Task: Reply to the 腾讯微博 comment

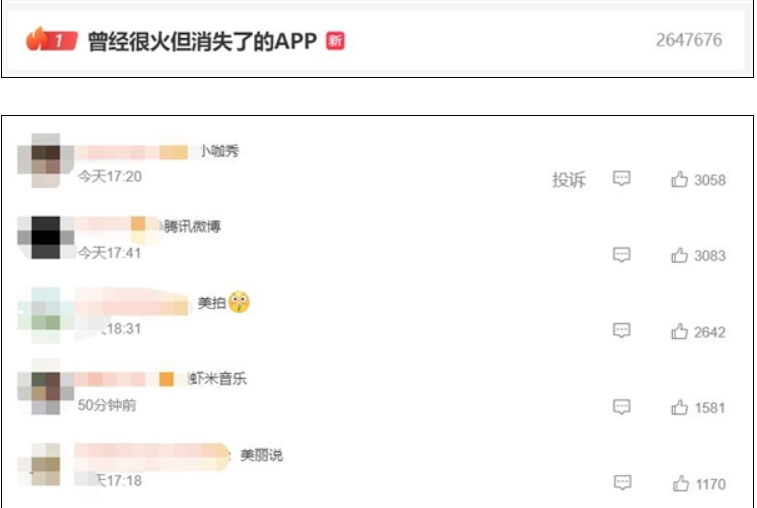Action: point(621,254)
